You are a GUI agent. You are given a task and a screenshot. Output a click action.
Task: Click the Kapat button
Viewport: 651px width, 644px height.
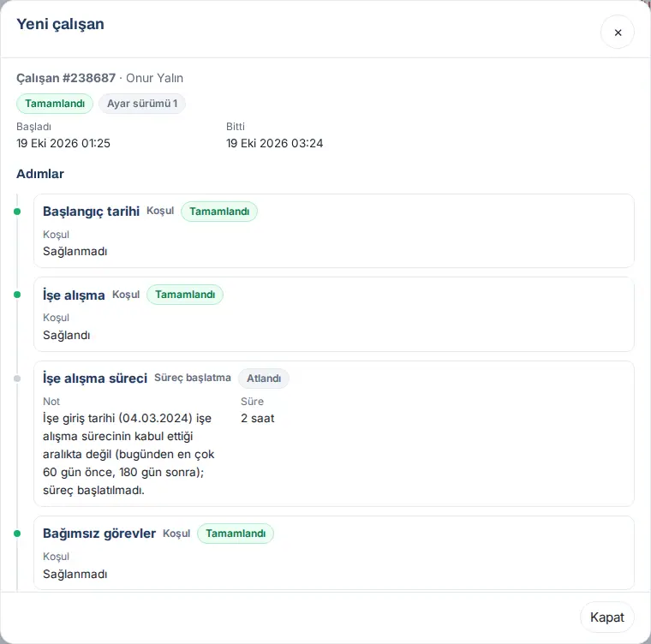[x=606, y=617]
